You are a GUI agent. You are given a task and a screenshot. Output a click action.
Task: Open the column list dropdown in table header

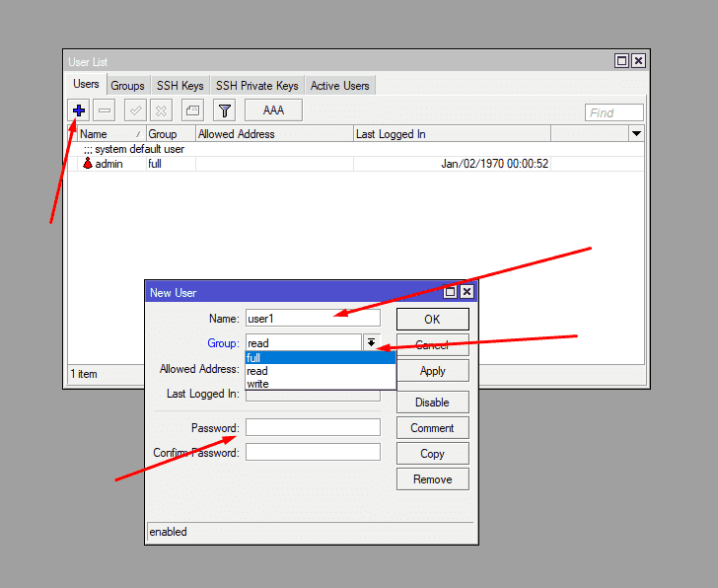pos(636,133)
